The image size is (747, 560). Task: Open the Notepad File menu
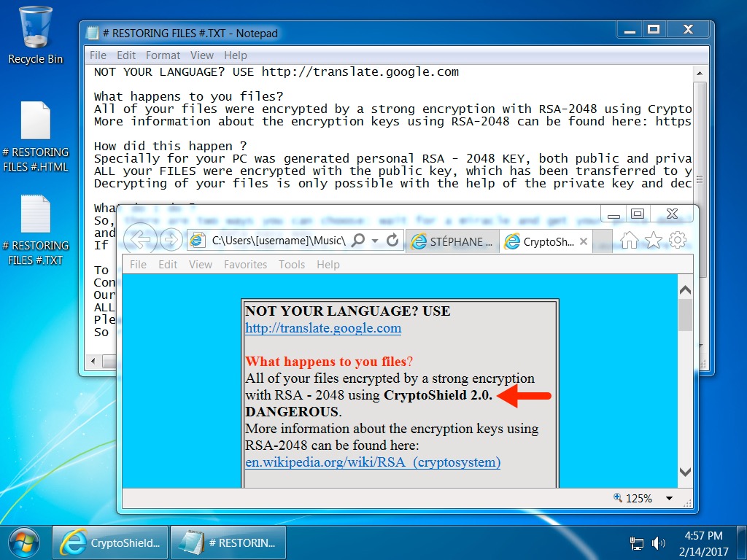(x=98, y=55)
